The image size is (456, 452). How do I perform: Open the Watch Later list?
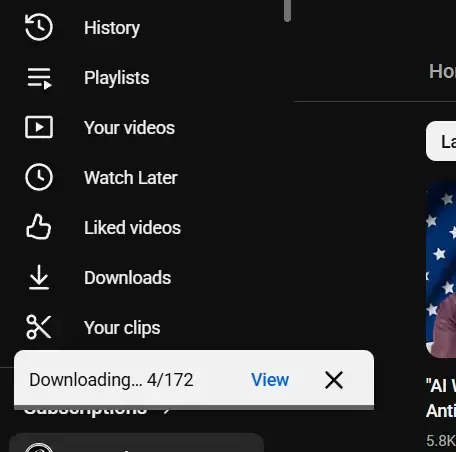tap(131, 177)
